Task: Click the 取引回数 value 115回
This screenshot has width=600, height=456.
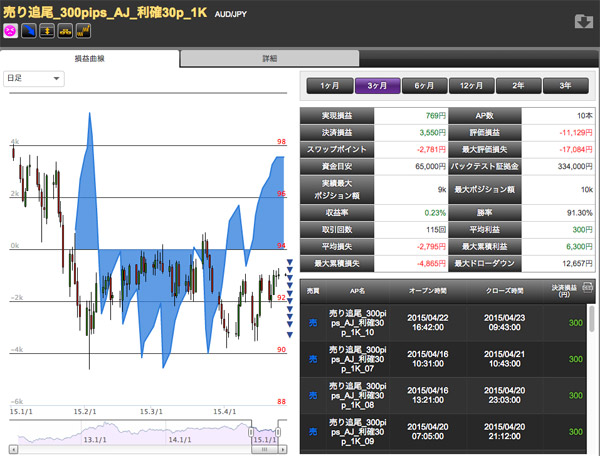Action: (x=436, y=230)
